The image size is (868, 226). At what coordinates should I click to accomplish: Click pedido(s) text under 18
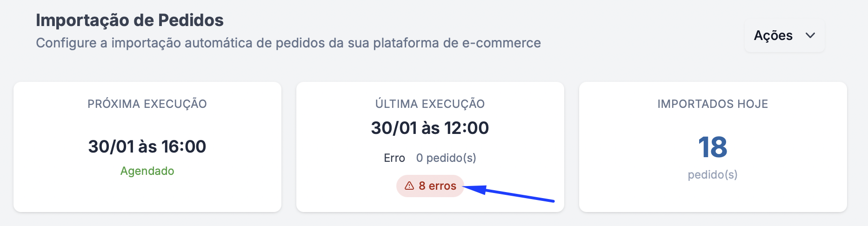pos(713,175)
